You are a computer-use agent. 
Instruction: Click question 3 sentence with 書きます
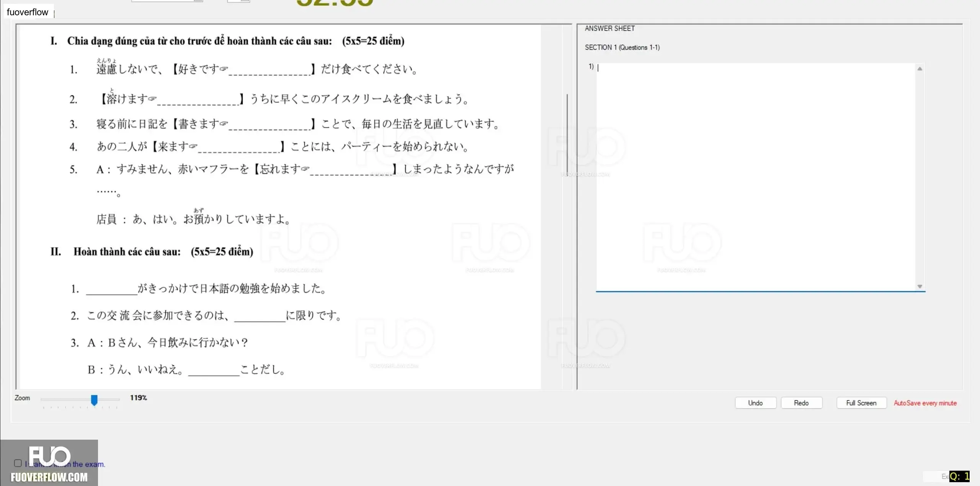[x=298, y=124]
